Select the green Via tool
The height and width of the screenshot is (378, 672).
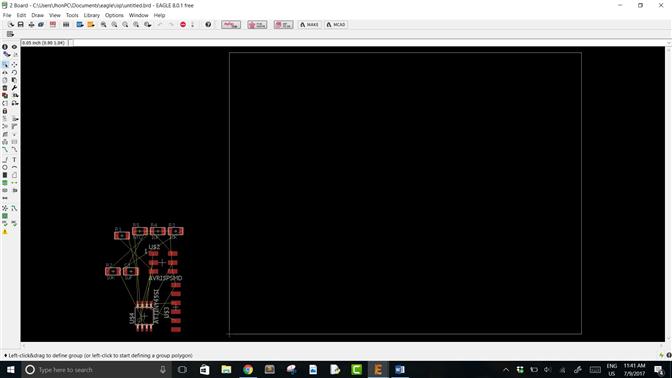coord(5,183)
